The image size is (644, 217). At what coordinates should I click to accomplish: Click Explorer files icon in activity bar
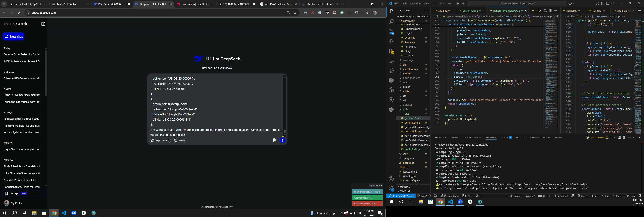391,12
